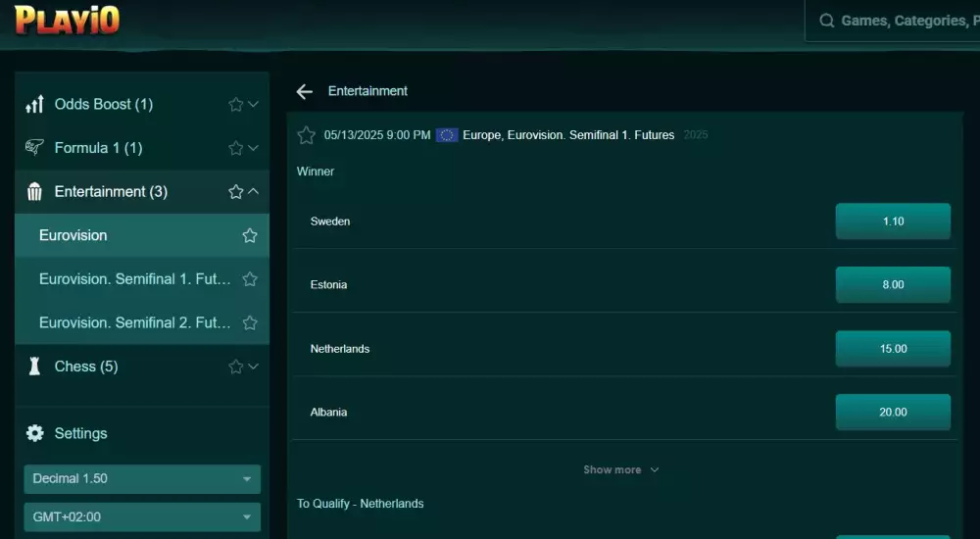The width and height of the screenshot is (980, 539).
Task: Open Odds Boost (1) category
Action: tap(142, 104)
